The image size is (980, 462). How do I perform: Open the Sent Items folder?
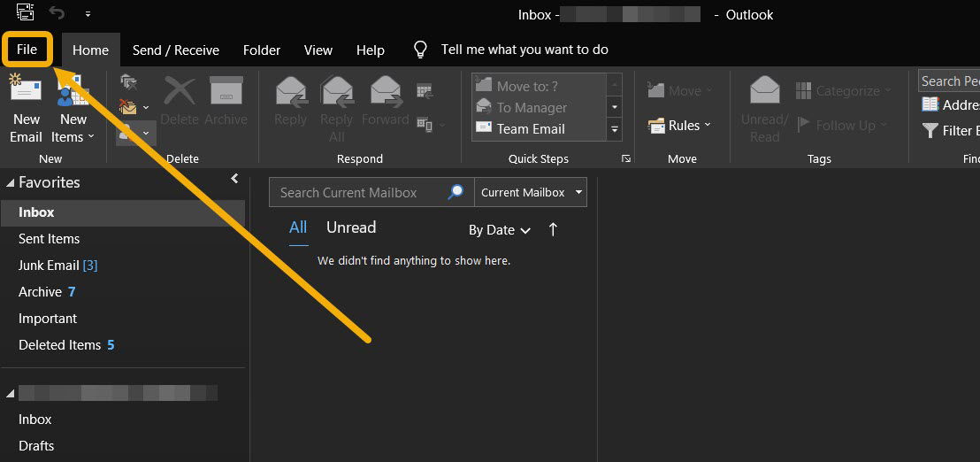pyautogui.click(x=50, y=239)
